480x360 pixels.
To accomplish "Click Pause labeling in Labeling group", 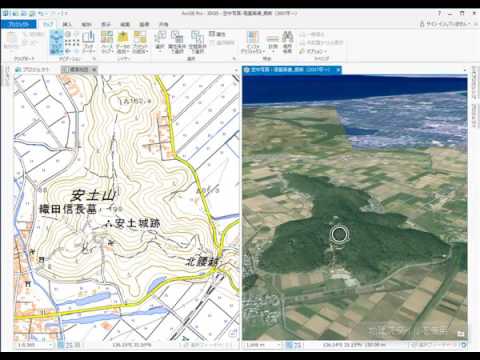I will pyautogui.click(x=312, y=34).
